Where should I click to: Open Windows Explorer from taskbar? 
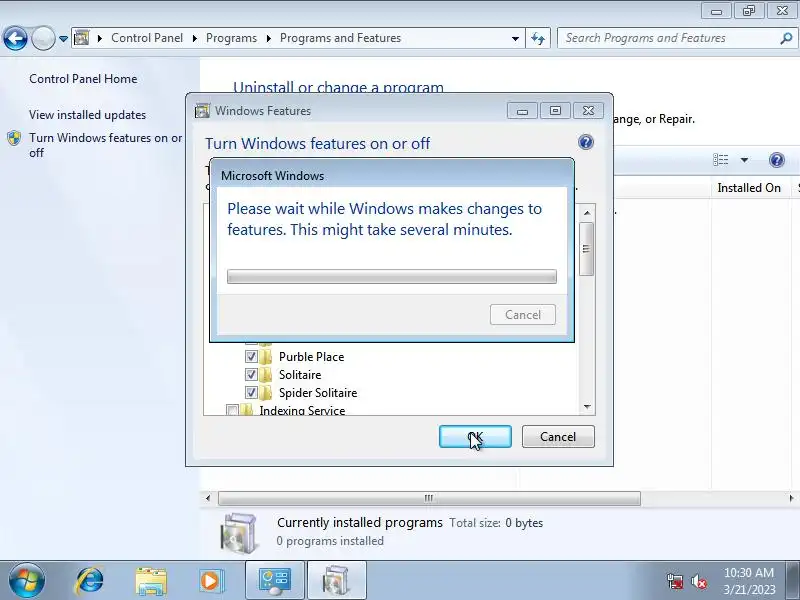(151, 581)
